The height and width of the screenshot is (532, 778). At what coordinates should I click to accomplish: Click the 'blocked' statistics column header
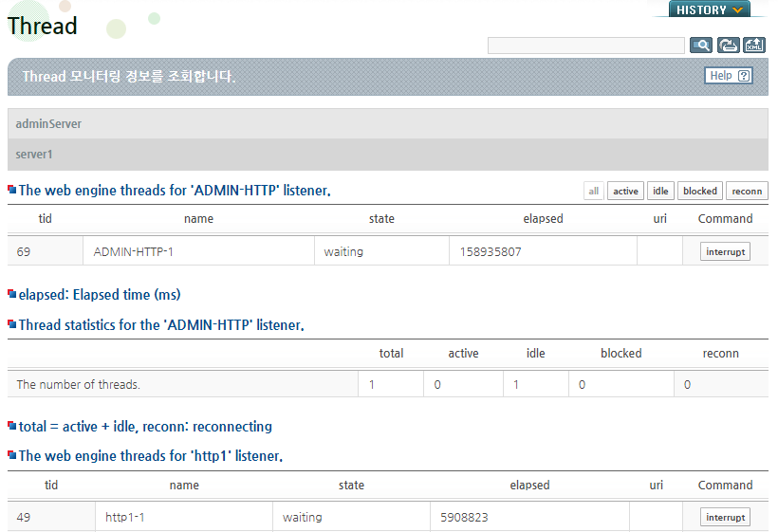tap(621, 354)
